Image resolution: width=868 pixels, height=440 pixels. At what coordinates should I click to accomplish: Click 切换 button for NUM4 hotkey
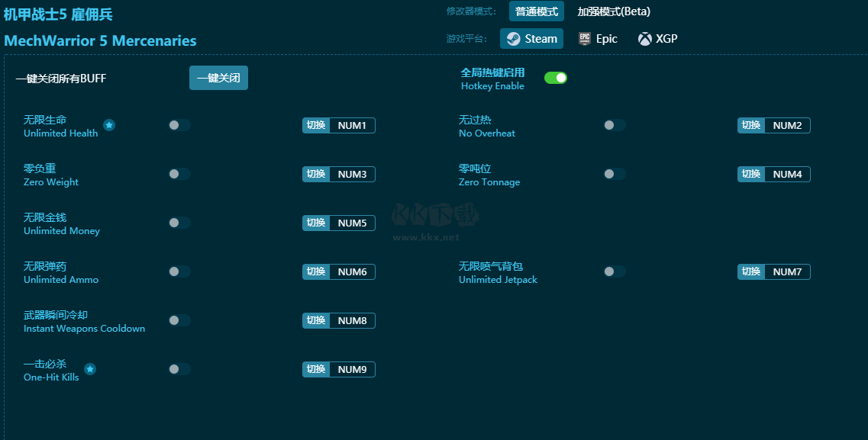tap(751, 174)
